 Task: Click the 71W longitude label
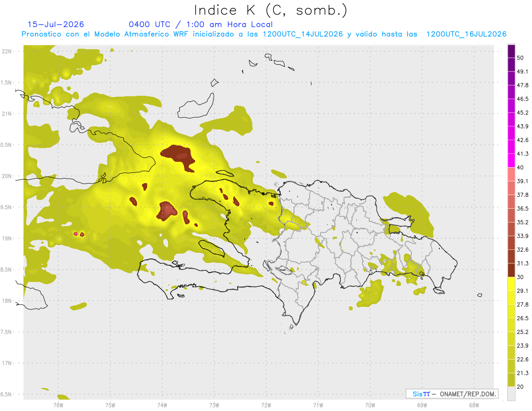click(x=318, y=405)
